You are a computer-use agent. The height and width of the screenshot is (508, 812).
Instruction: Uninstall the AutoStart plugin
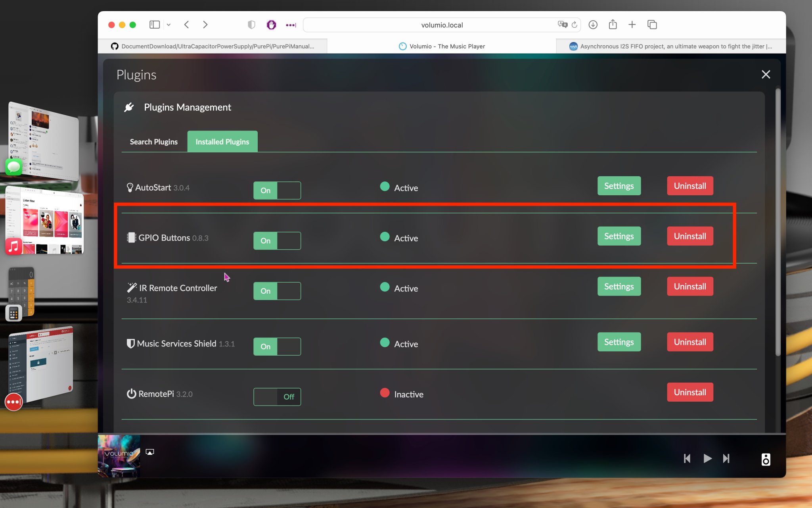690,186
